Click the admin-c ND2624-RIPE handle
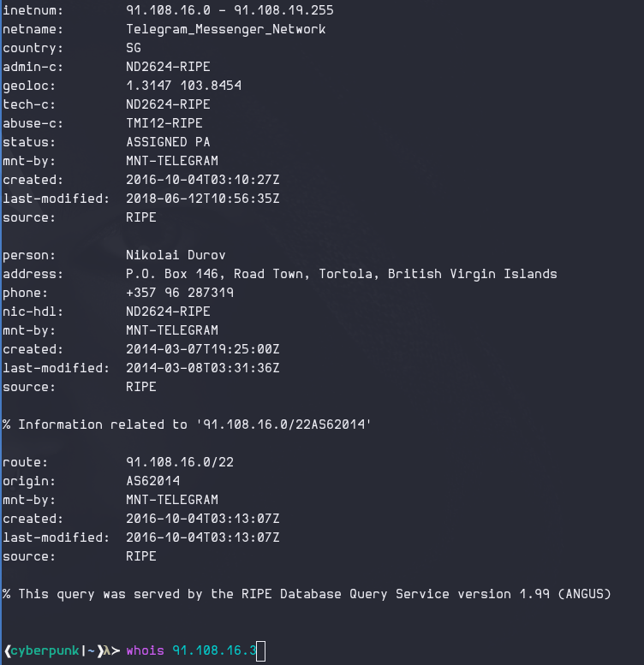The image size is (644, 665). (168, 67)
